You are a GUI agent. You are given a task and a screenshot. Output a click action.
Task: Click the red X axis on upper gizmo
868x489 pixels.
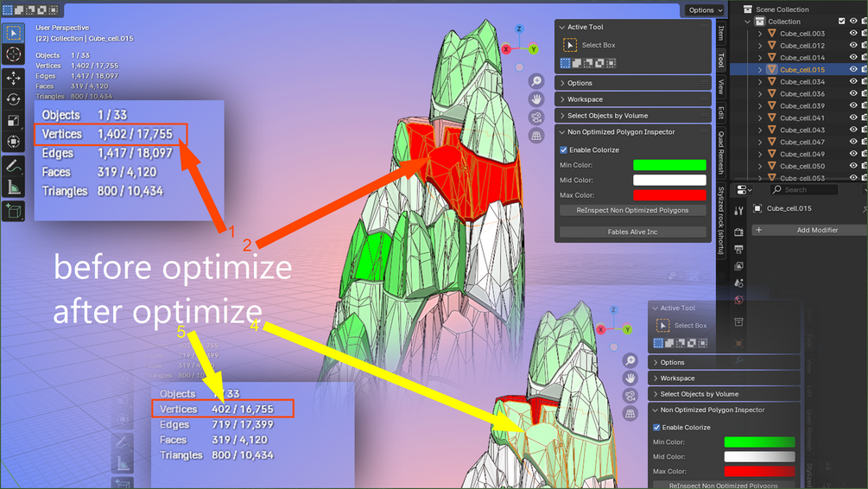[x=506, y=49]
